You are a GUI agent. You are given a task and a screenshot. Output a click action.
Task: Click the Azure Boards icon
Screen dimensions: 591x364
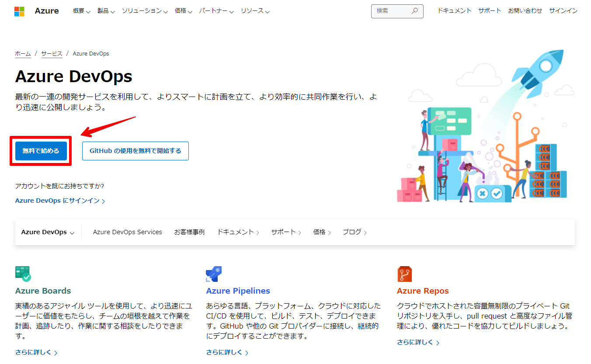[23, 274]
